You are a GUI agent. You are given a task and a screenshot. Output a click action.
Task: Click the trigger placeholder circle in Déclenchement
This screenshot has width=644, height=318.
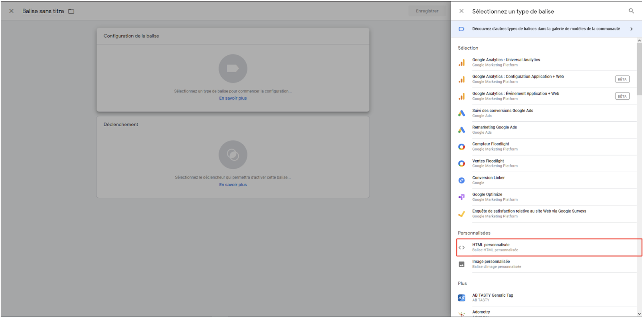coord(233,155)
